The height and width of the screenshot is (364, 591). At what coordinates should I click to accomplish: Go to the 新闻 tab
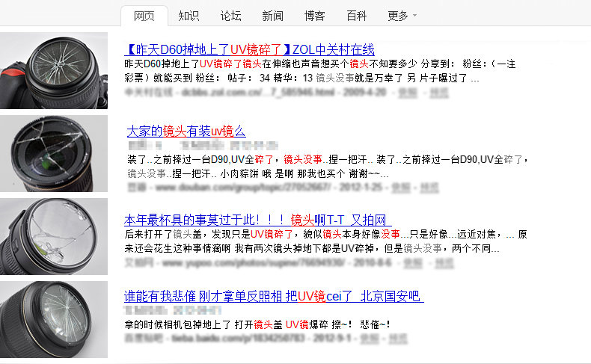tap(272, 16)
